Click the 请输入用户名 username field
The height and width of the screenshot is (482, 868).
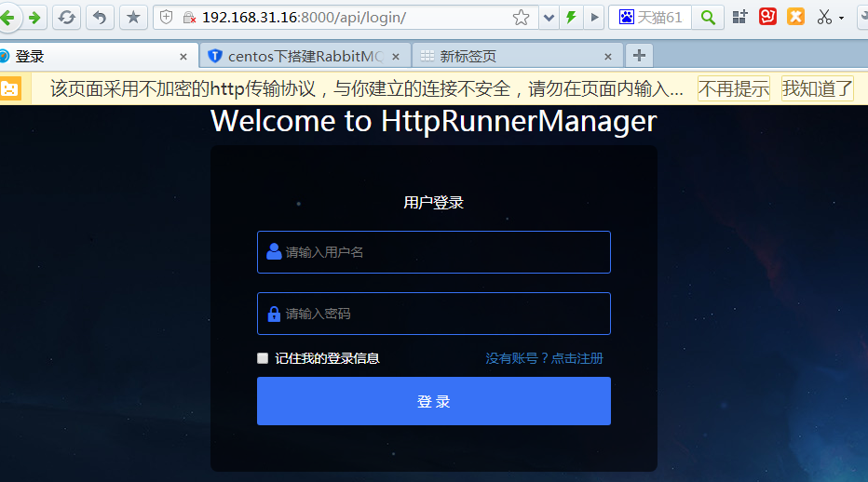tap(434, 252)
